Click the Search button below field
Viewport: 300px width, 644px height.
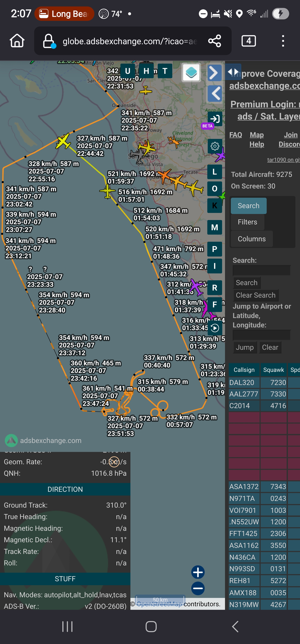tap(246, 283)
